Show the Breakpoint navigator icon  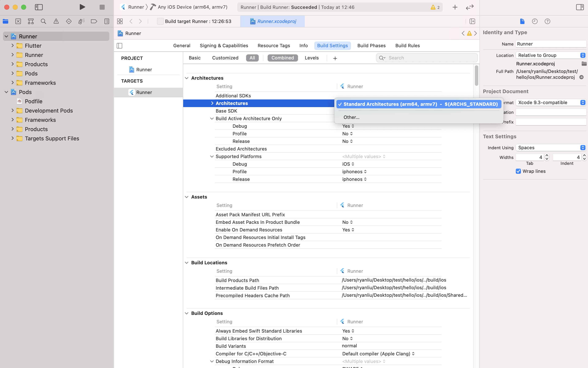coord(94,21)
